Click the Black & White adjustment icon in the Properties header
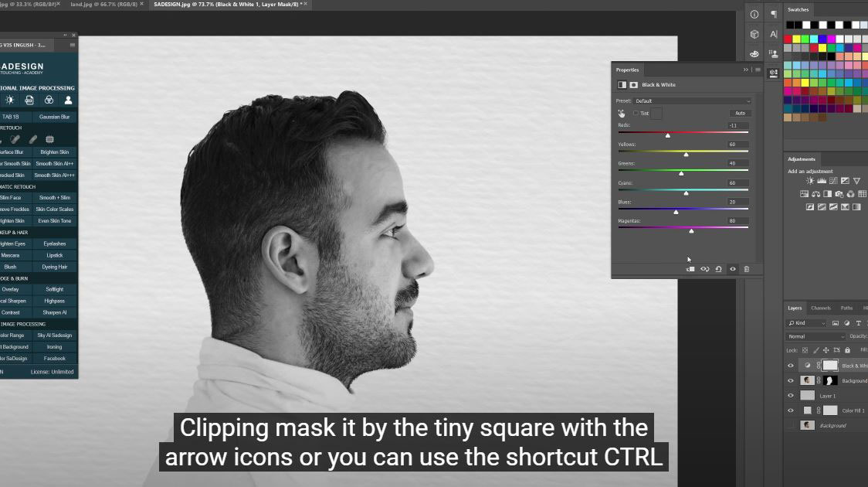This screenshot has height=487, width=868. (622, 85)
